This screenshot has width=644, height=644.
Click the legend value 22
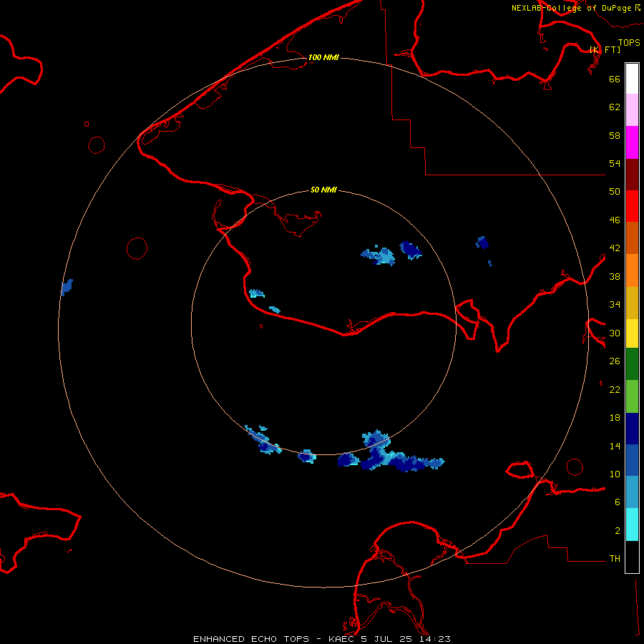615,390
